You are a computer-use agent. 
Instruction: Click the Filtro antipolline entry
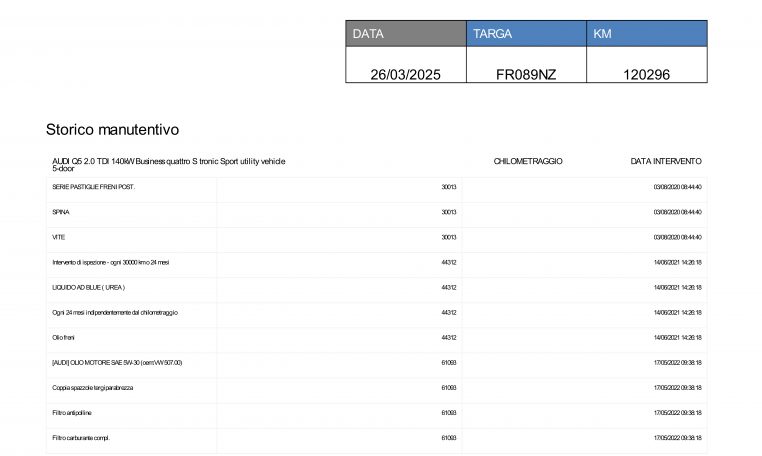[x=72, y=412]
